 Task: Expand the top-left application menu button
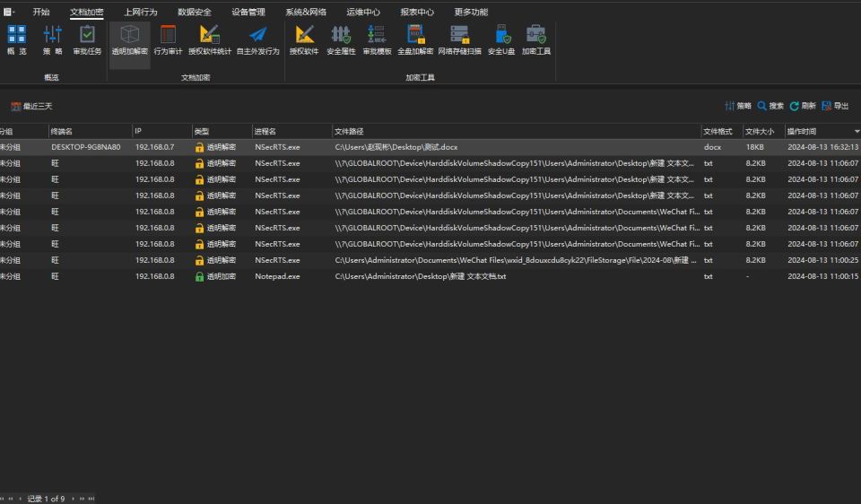coord(9,12)
